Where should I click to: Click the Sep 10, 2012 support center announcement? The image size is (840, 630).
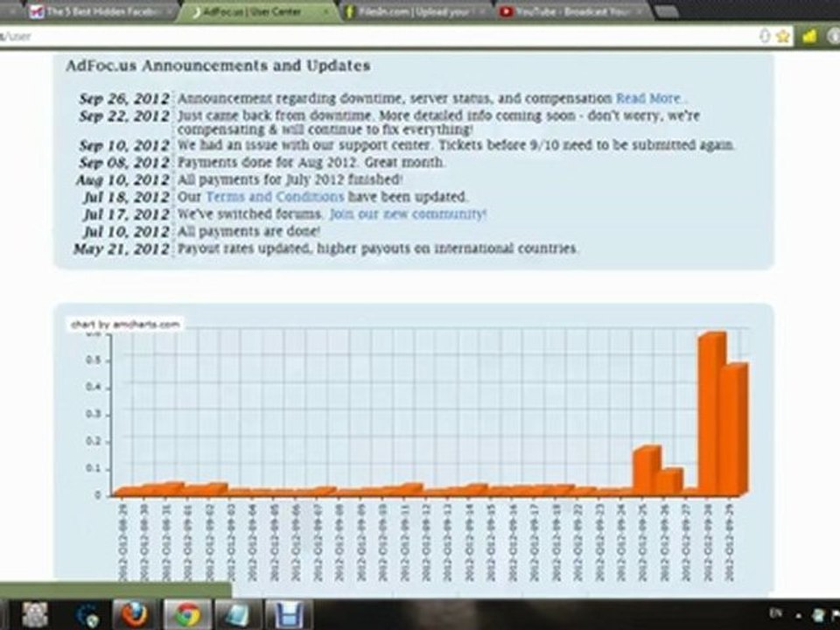(x=456, y=145)
